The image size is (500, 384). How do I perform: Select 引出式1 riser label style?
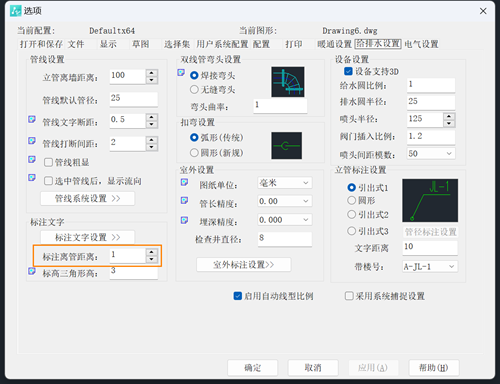point(352,188)
